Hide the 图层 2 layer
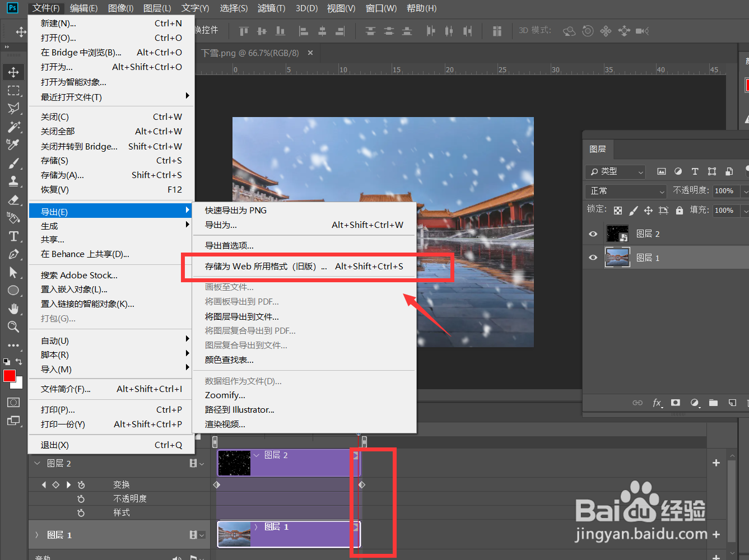Screen dimensions: 749x560 pos(592,234)
